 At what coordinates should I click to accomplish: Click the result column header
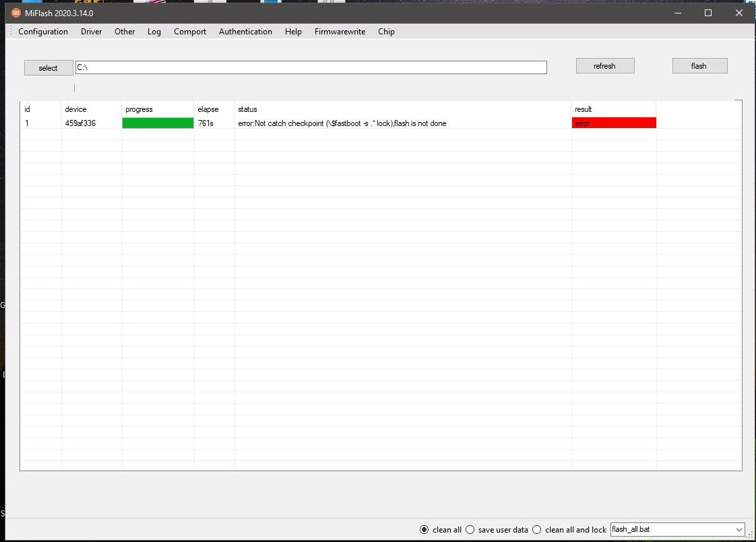(614, 109)
